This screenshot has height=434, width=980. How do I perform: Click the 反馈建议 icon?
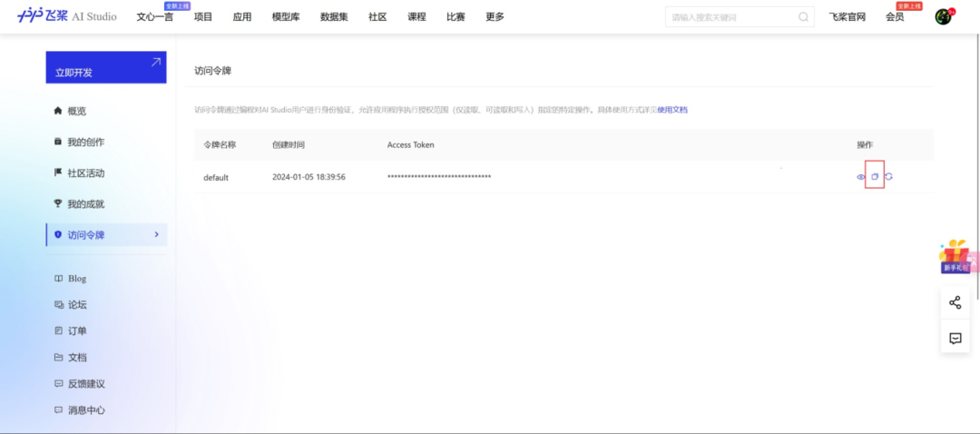[58, 383]
